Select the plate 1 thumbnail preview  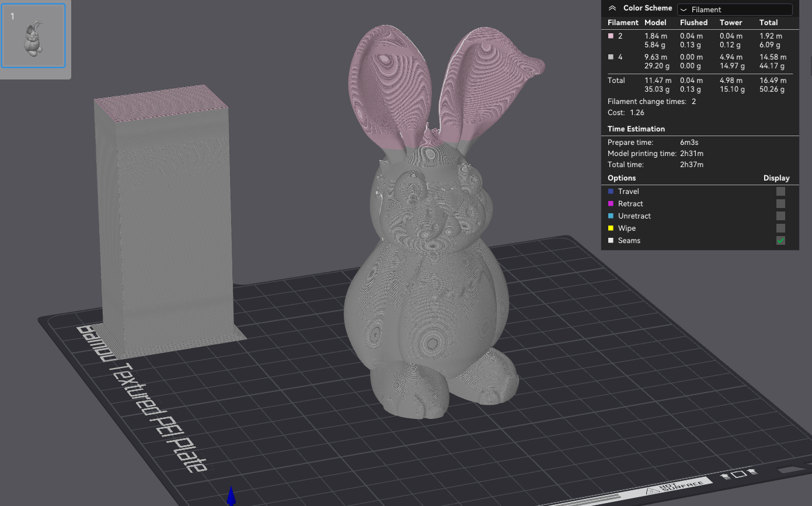tap(33, 35)
